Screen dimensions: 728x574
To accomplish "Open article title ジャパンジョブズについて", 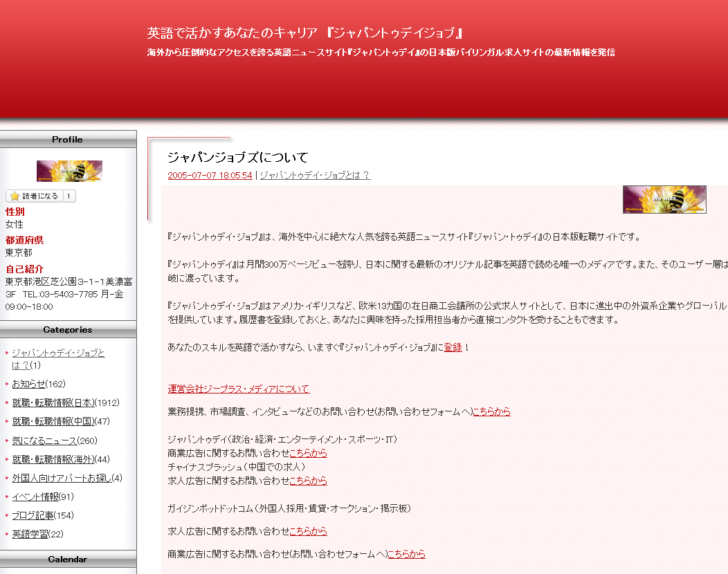I will (238, 157).
